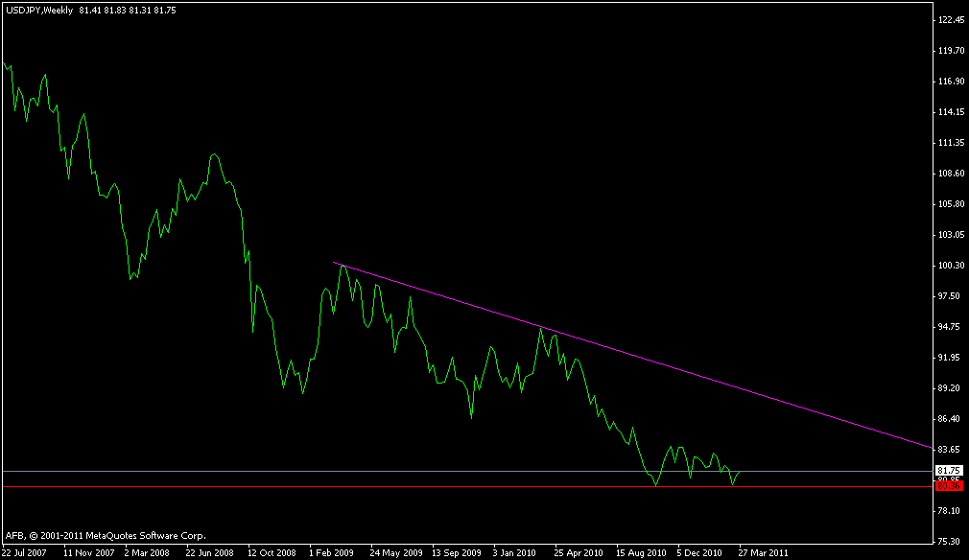Click the white 81.75 current price tag
Image resolution: width=969 pixels, height=560 pixels.
click(x=948, y=471)
